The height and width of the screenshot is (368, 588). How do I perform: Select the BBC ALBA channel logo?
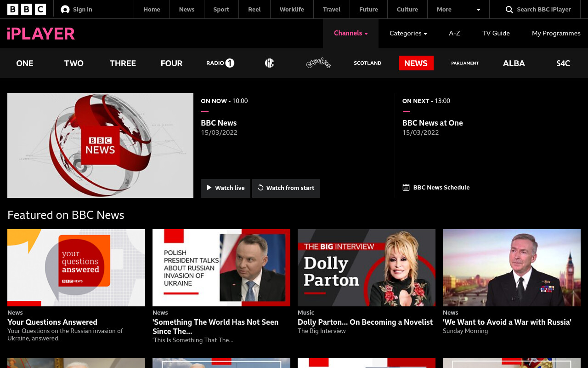point(514,63)
